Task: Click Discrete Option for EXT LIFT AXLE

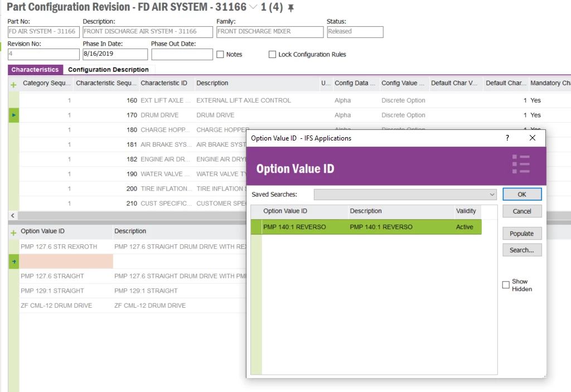Action: click(403, 100)
